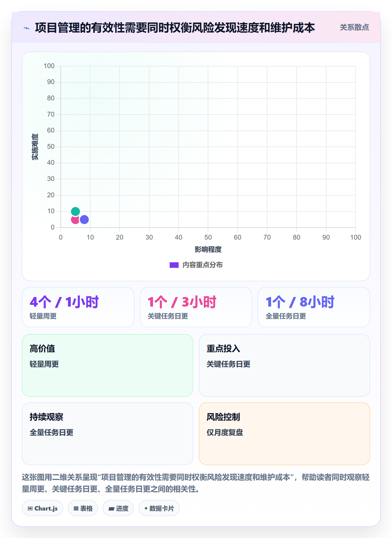
Task: Click the pink scatter data point
Action: pyautogui.click(x=75, y=220)
